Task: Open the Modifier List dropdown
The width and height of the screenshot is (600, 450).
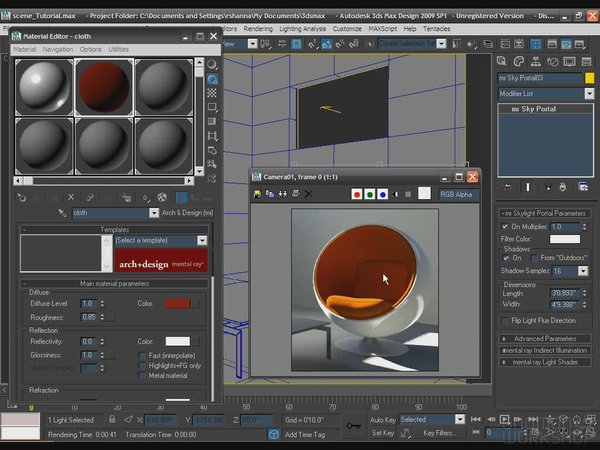Action: click(x=589, y=93)
